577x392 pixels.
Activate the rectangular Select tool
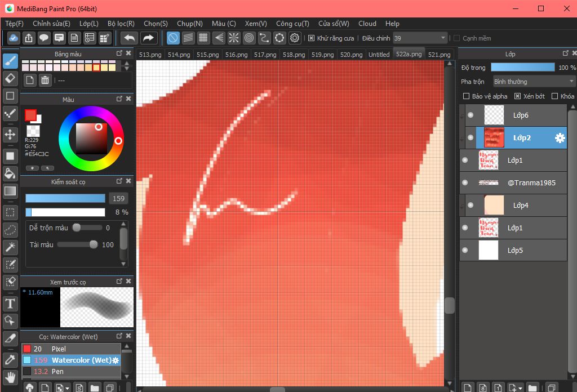(x=10, y=212)
